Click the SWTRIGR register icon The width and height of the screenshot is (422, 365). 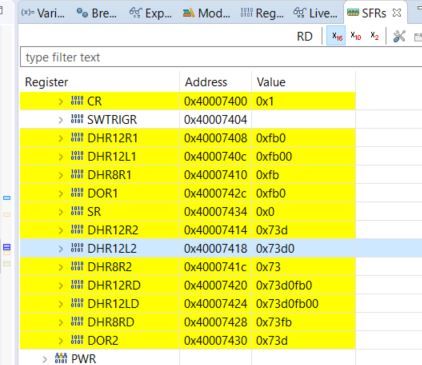coord(77,119)
